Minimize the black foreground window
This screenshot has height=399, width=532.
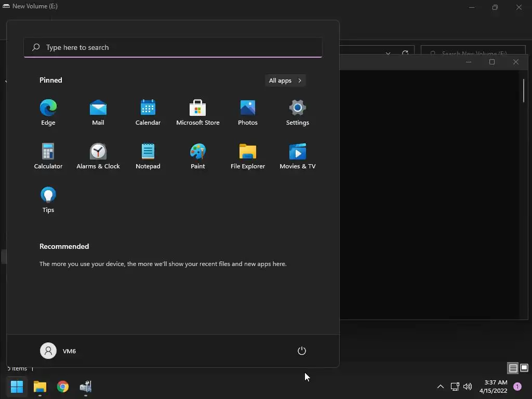(x=469, y=62)
